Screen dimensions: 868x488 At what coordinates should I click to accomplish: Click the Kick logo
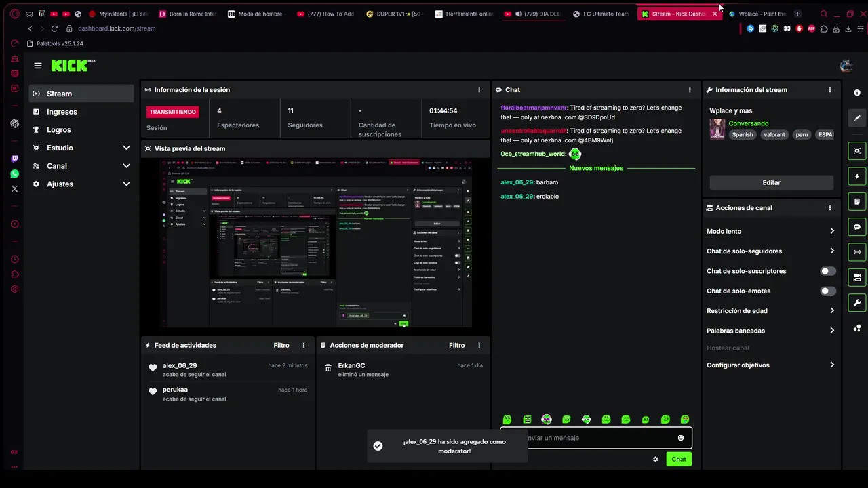(73, 65)
